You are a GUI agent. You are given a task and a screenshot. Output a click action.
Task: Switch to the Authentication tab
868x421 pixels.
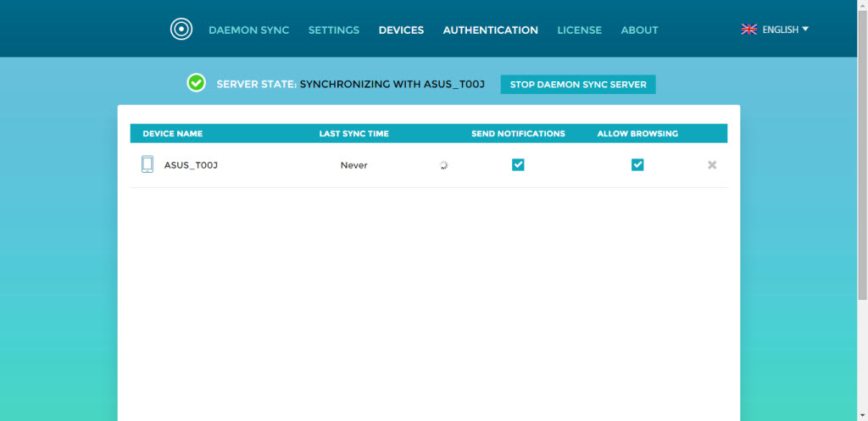point(490,30)
